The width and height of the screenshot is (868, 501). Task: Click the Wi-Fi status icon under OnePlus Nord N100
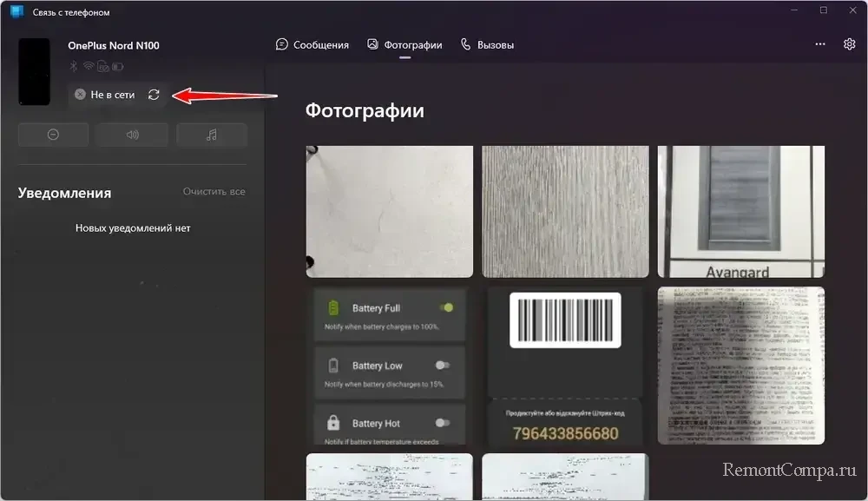pyautogui.click(x=88, y=66)
